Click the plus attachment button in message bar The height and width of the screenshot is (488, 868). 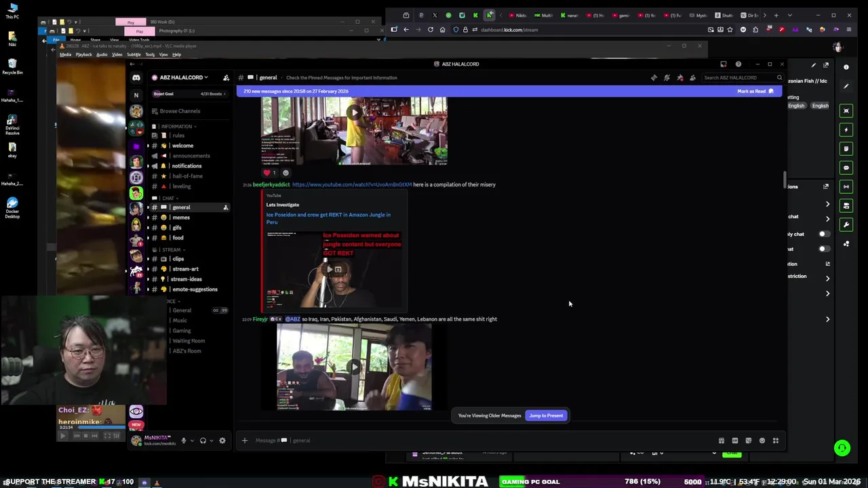tap(245, 441)
